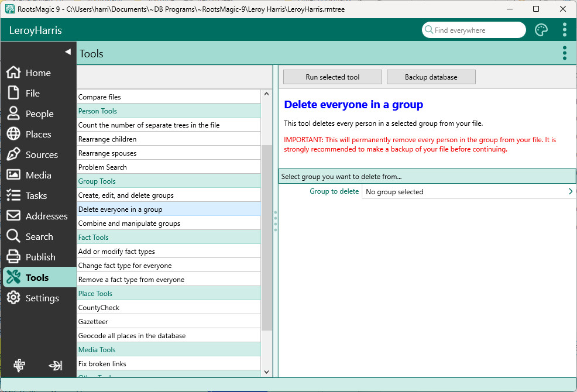Screen dimensions: 577x392
Task: Open the Addresses section
Action: (46, 216)
